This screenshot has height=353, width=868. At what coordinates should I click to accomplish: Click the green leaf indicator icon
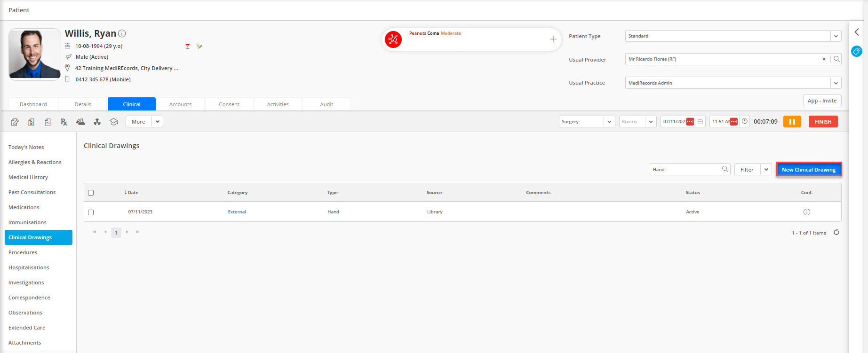[x=199, y=46]
